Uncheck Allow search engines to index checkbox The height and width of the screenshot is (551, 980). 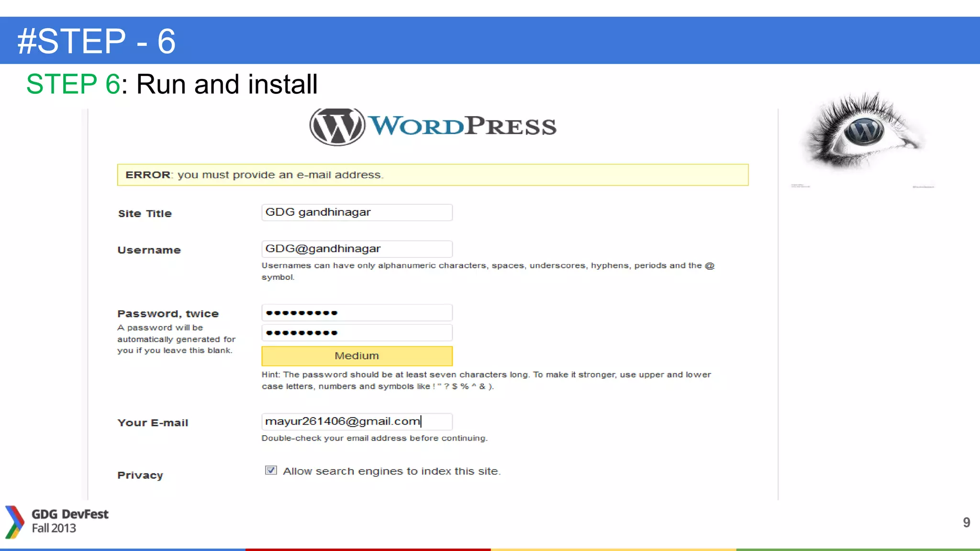pos(271,471)
